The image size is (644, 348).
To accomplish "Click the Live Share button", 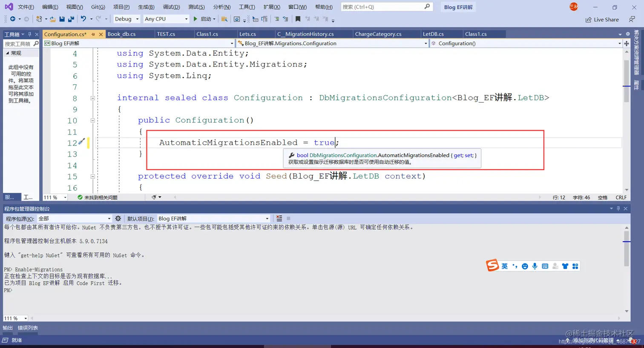I will point(602,20).
